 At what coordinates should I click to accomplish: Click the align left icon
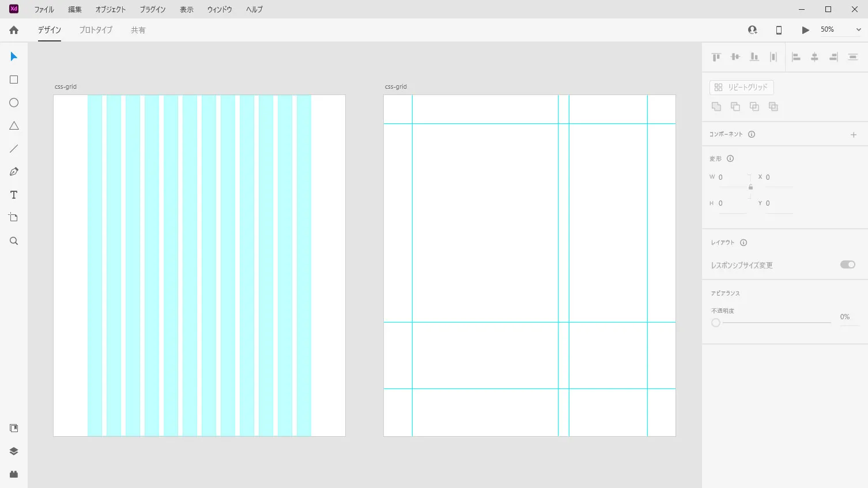796,56
